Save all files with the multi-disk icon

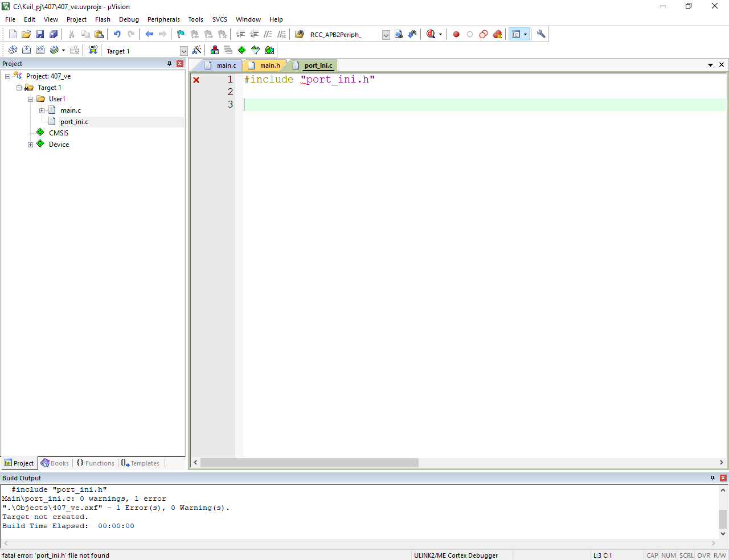[54, 34]
